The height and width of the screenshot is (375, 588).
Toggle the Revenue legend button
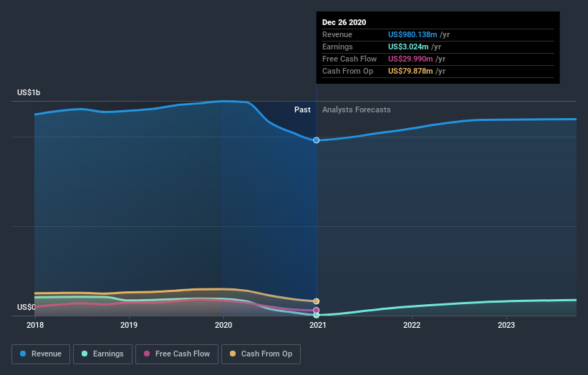click(x=41, y=354)
